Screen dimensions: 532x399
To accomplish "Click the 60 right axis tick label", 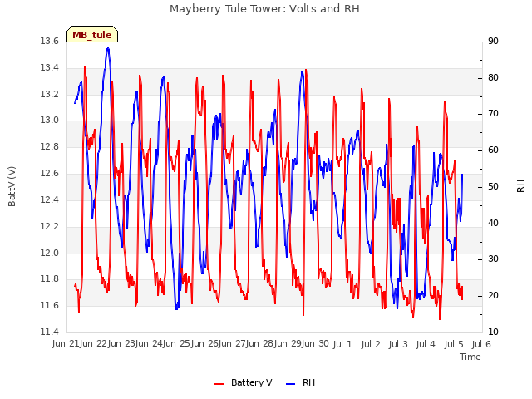I will point(493,150).
